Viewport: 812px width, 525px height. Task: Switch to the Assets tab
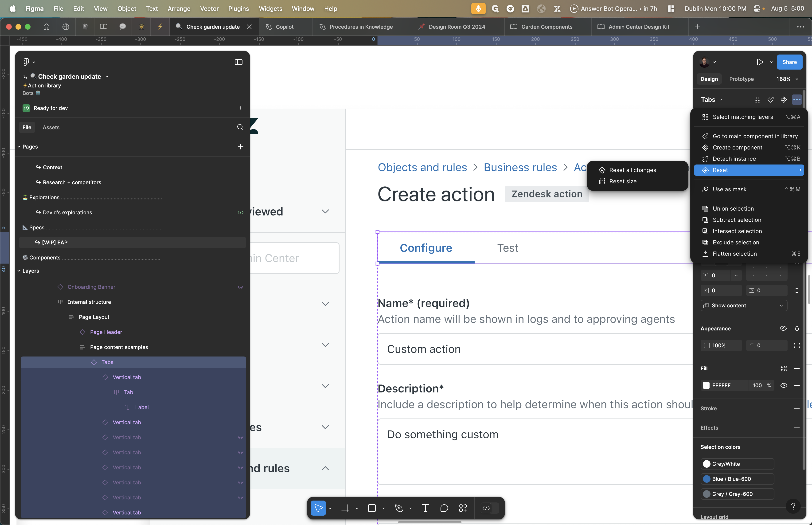(x=51, y=127)
